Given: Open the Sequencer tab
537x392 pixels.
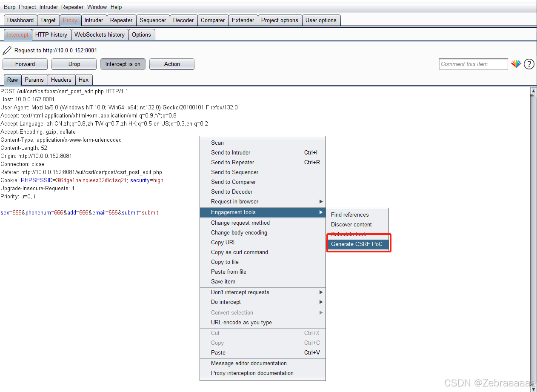Looking at the screenshot, I should pos(153,20).
